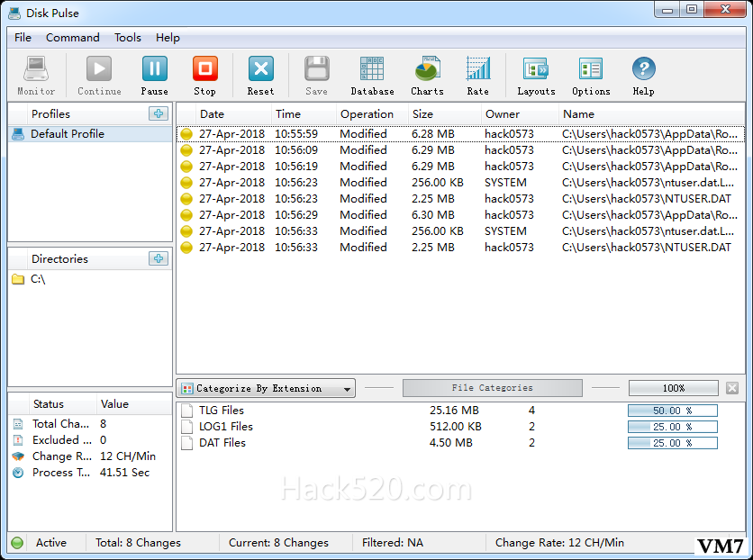Open the Categorize By Extension dropdown
This screenshot has height=560, width=753.
coord(266,388)
